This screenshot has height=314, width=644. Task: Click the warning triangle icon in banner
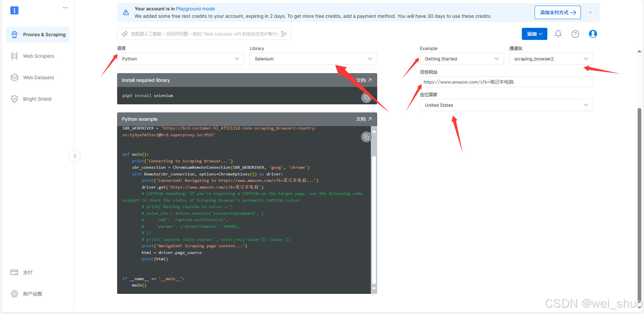[x=126, y=12]
